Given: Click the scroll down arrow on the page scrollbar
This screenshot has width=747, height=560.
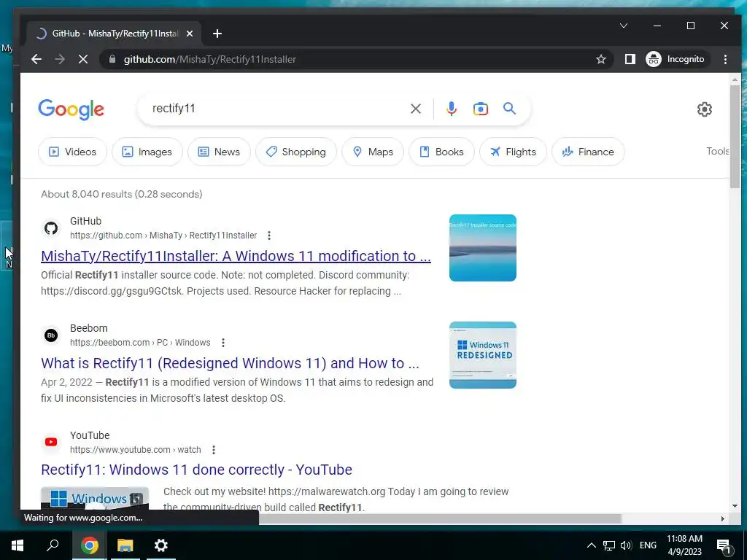Looking at the screenshot, I should tap(735, 506).
